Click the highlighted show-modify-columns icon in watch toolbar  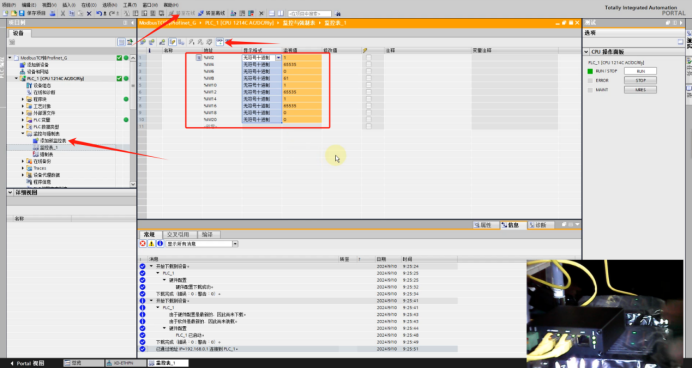(172, 42)
